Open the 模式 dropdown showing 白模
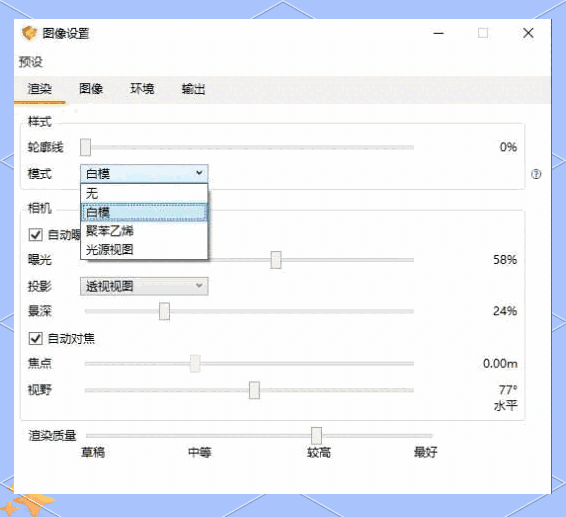 pyautogui.click(x=144, y=174)
